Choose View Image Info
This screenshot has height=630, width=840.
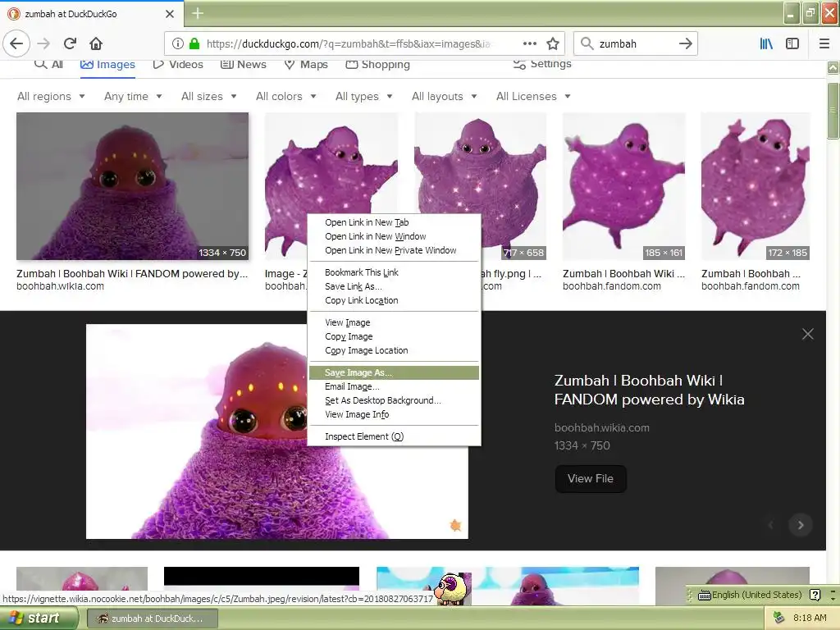coord(395,414)
